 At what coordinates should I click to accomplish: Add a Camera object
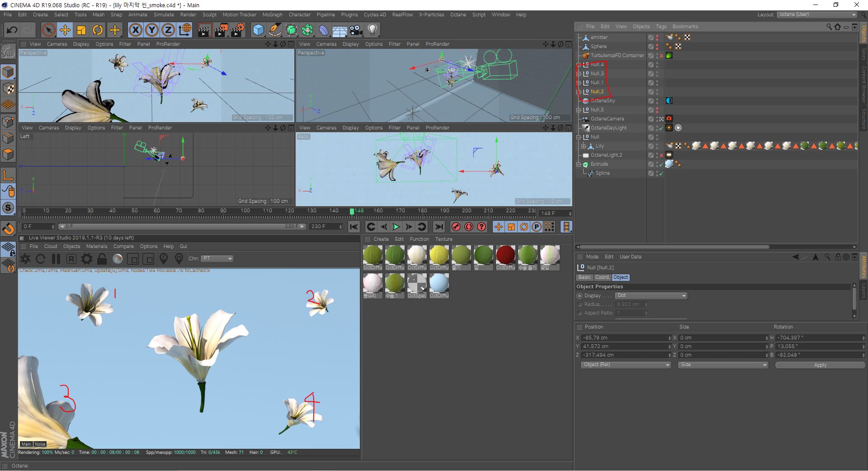(356, 30)
